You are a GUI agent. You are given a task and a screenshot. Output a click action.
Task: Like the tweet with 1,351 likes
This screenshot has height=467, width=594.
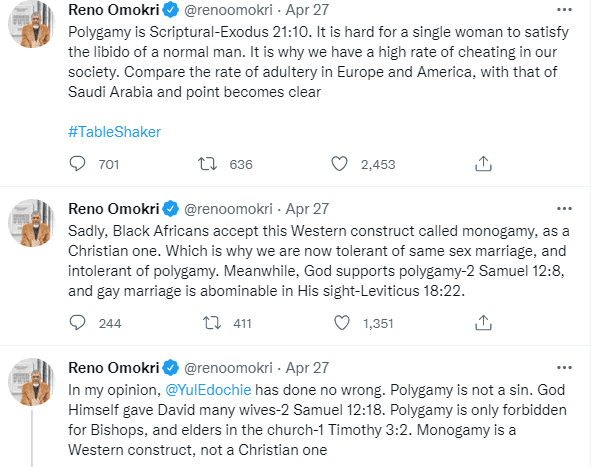pos(342,323)
